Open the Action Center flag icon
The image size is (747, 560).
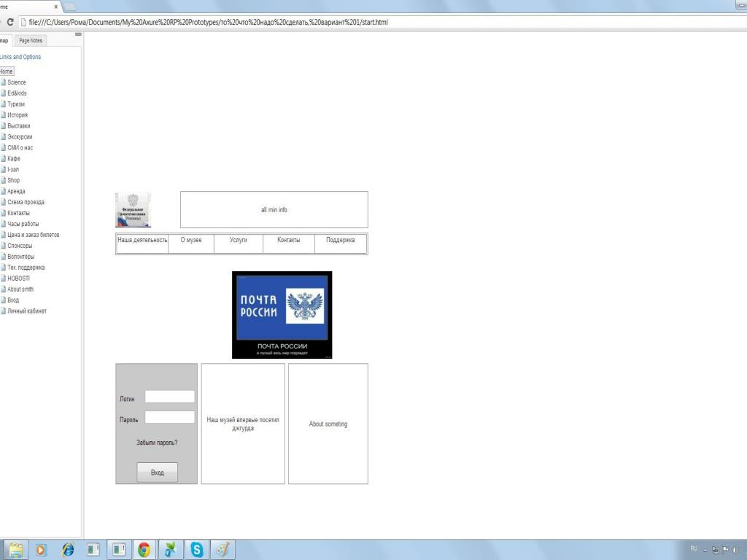(726, 550)
